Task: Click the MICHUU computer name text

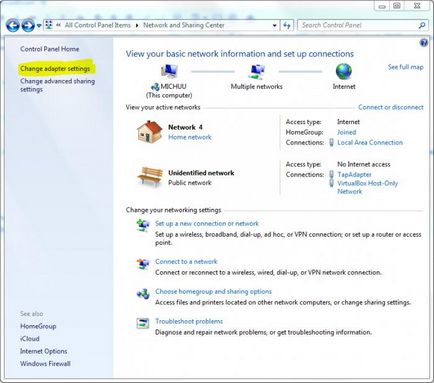Action: [173, 87]
